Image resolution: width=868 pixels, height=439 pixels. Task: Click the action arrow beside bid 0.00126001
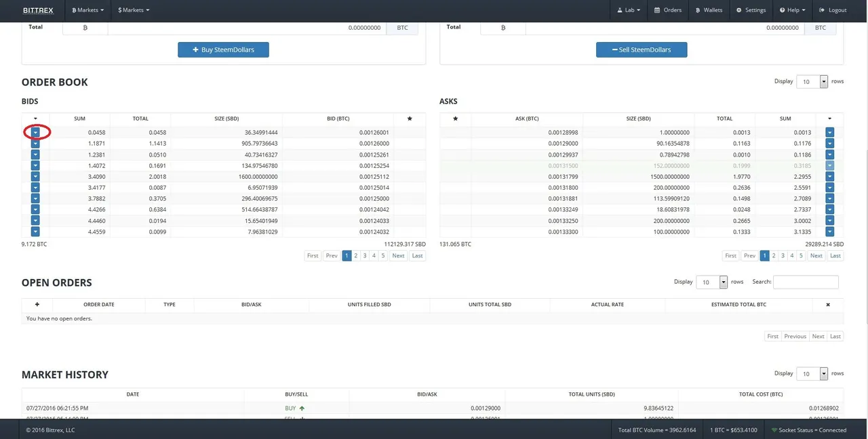pyautogui.click(x=35, y=133)
